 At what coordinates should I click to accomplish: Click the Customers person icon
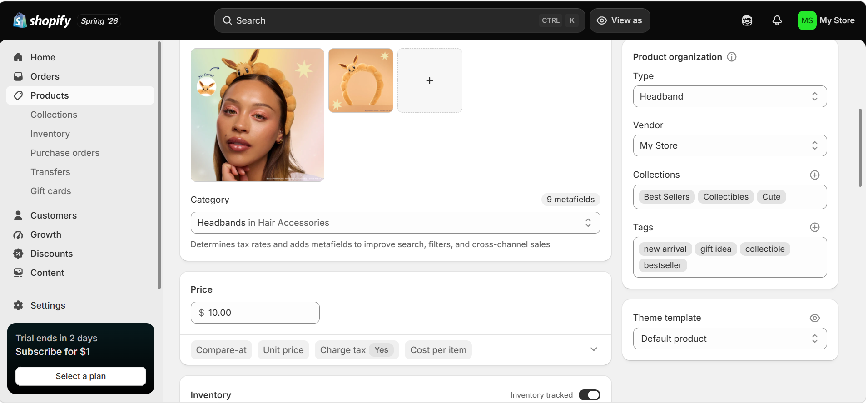(x=18, y=215)
